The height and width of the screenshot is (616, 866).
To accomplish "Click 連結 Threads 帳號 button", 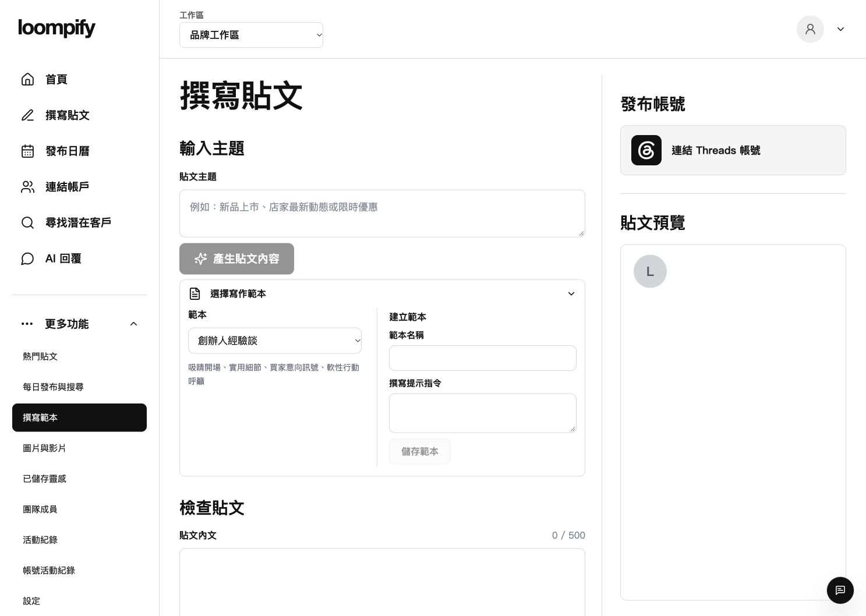I will tap(733, 150).
